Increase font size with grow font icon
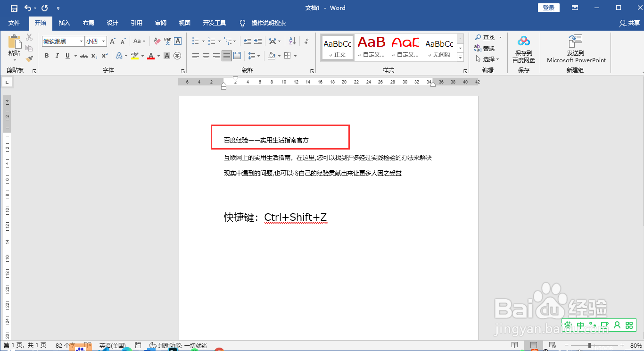Screen dimensions: 644x351 coord(113,42)
